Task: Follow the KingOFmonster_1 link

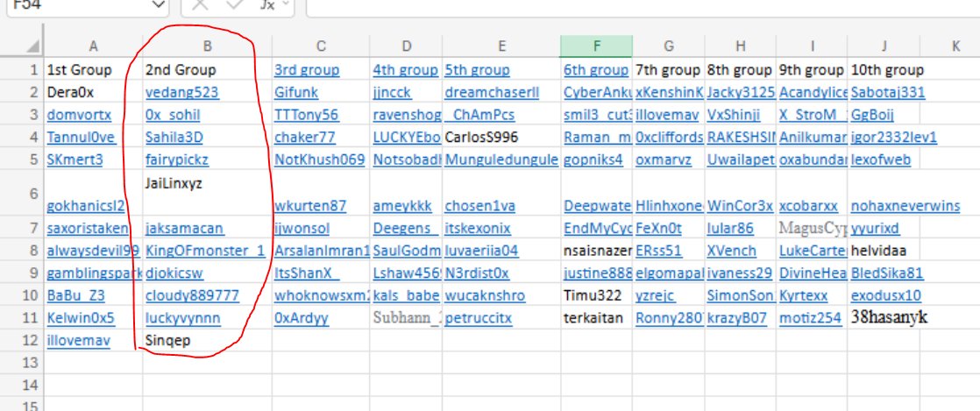Action: pyautogui.click(x=205, y=252)
